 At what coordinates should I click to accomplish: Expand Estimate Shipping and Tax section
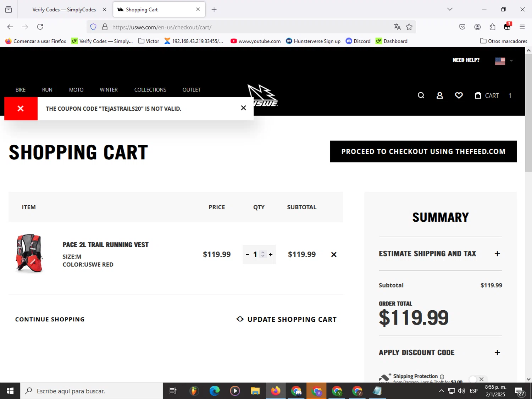coord(440,254)
